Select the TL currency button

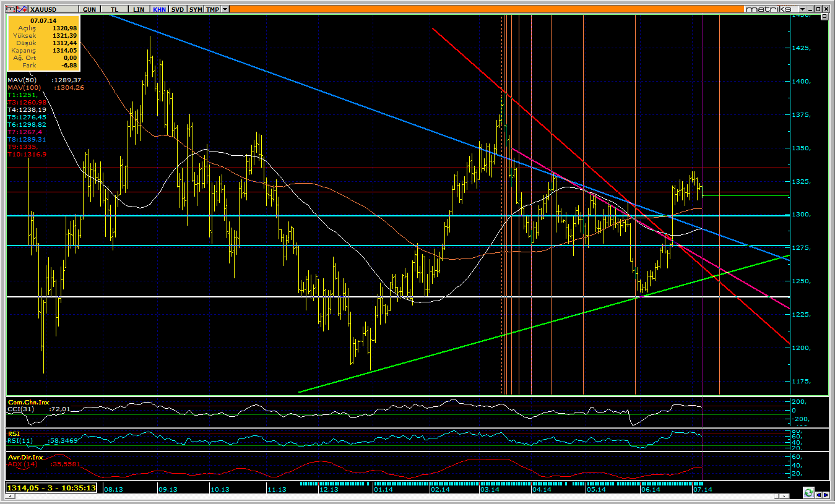(x=114, y=9)
